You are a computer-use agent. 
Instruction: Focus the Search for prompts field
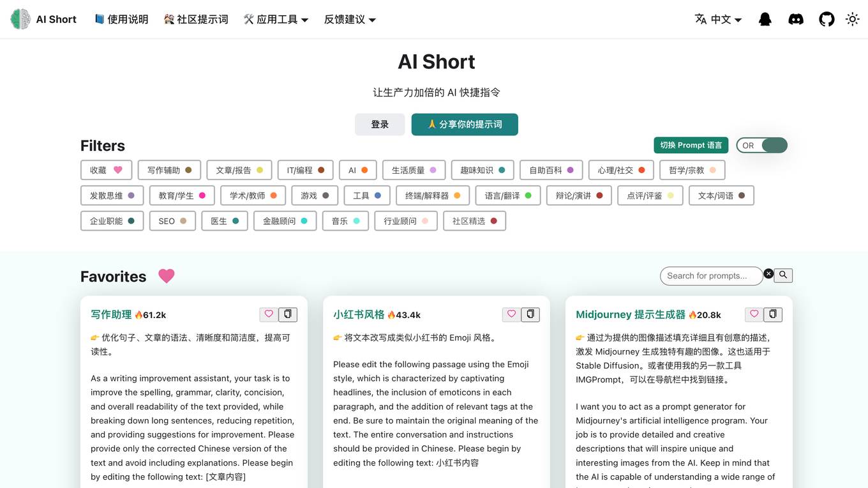click(712, 276)
